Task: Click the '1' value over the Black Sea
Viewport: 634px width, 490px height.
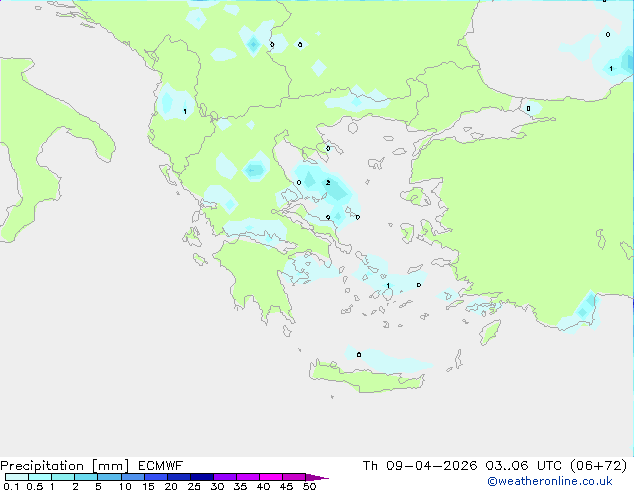Action: 611,69
